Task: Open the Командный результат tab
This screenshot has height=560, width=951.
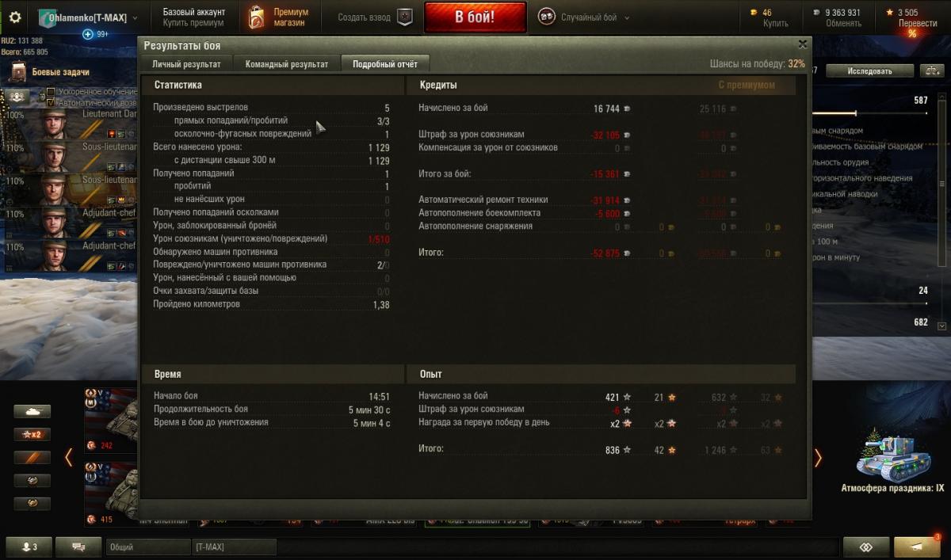Action: tap(287, 64)
